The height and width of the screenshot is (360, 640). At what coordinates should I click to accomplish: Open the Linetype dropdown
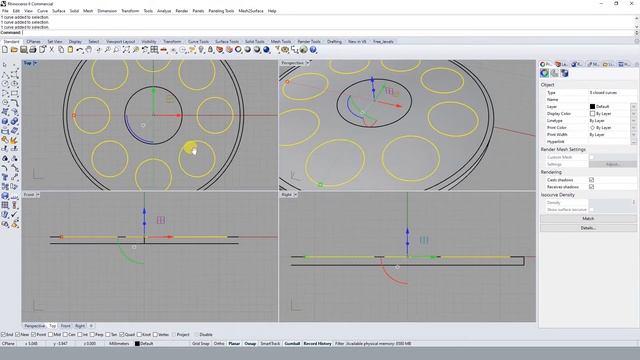click(x=633, y=120)
